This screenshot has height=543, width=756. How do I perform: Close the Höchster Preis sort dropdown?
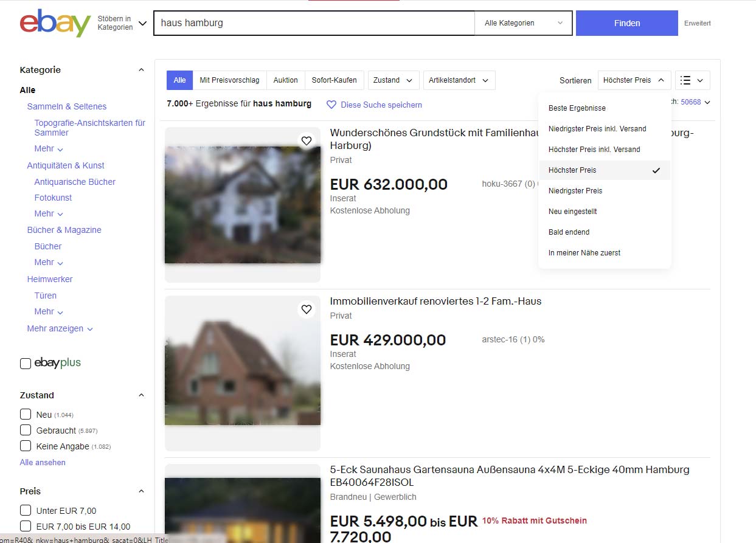(x=634, y=80)
